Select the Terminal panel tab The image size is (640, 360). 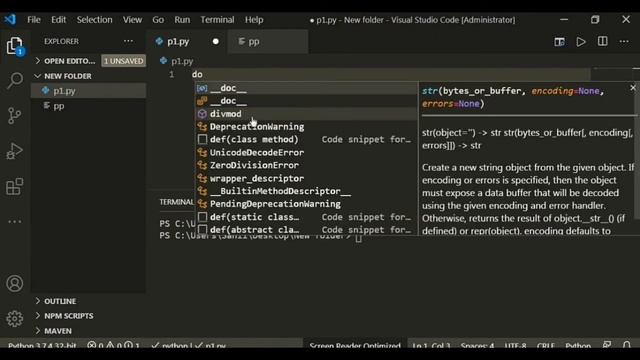[176, 202]
